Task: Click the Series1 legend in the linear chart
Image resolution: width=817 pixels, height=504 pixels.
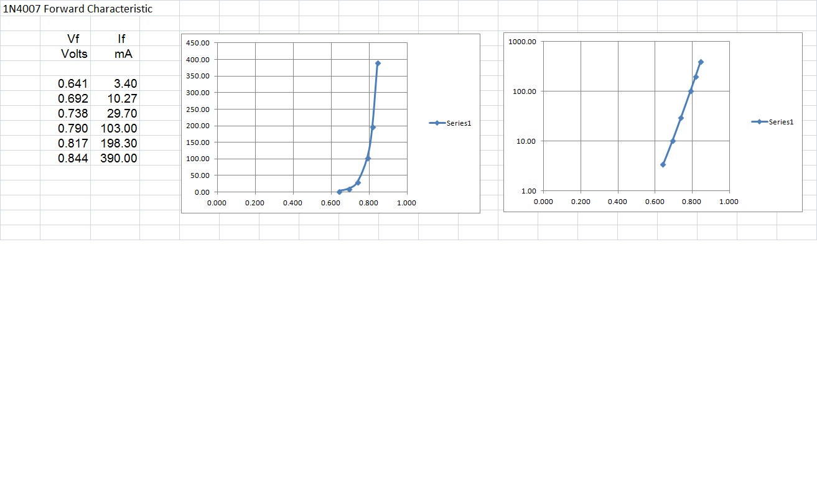Action: pos(451,123)
